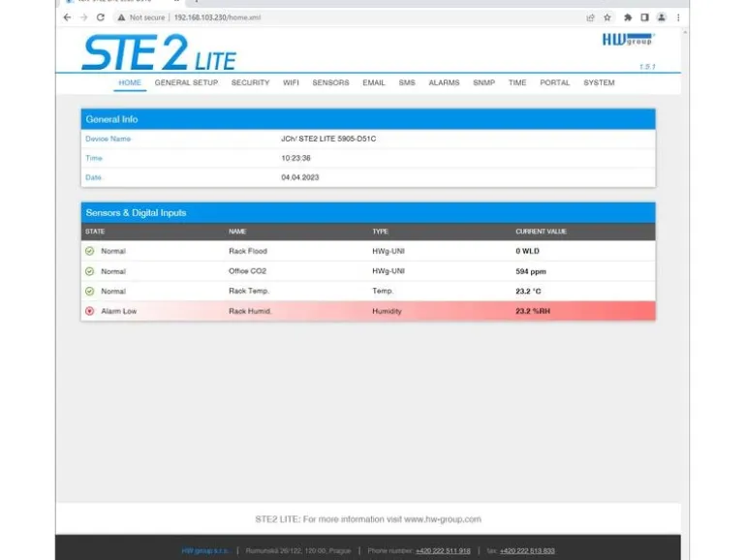Click the General Info panel header
The image size is (746, 560).
click(x=368, y=119)
